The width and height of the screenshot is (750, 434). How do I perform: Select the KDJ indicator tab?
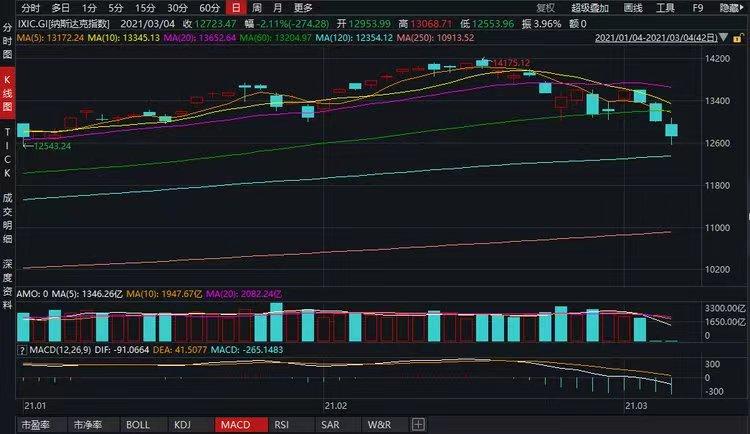pyautogui.click(x=182, y=425)
